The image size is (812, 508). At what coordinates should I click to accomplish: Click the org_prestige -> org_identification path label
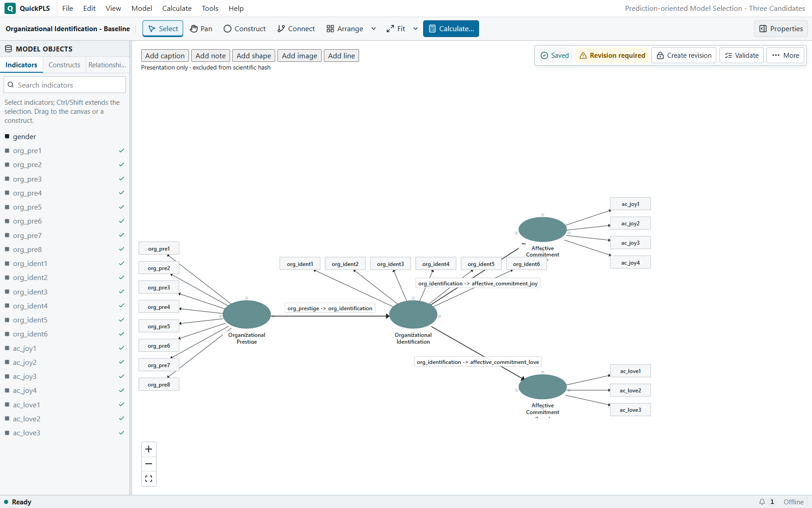[x=330, y=308]
